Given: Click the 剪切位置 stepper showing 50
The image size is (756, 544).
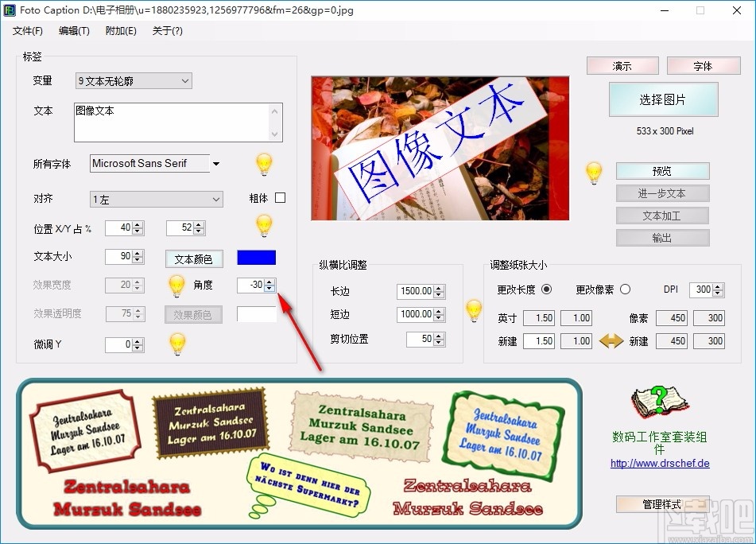Looking at the screenshot, I should click(425, 339).
